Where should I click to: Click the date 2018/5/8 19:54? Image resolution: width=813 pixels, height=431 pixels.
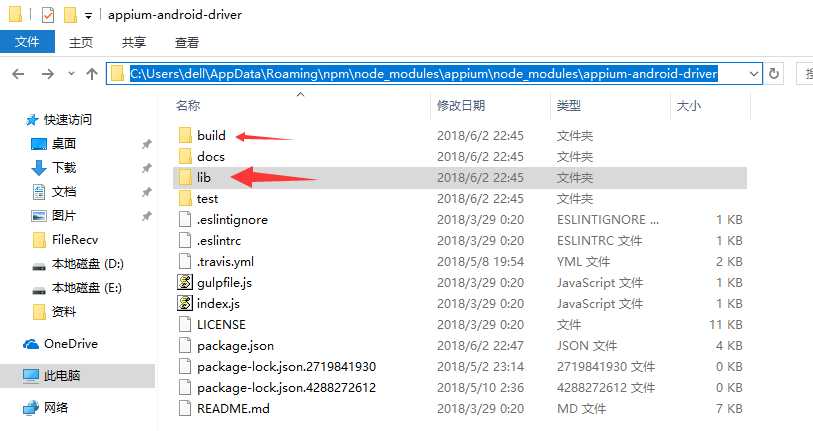coord(480,262)
